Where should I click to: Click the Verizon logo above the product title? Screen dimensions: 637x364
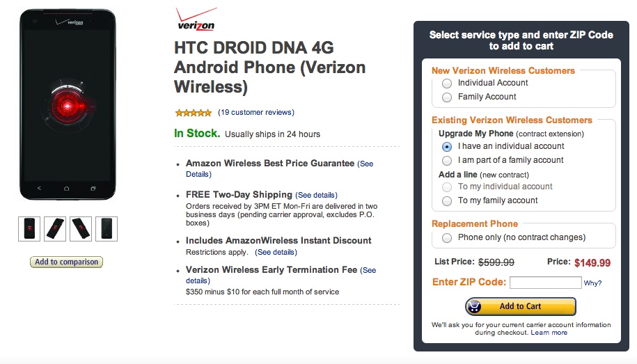(x=196, y=19)
